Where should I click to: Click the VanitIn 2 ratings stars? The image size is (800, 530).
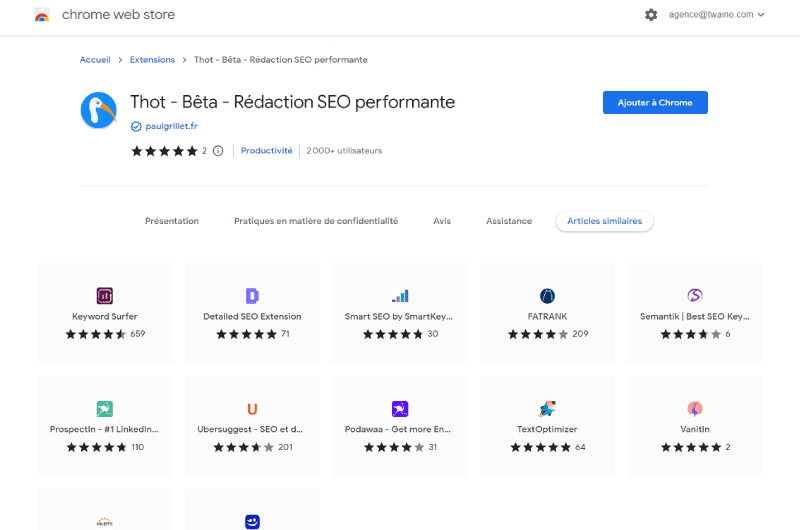(691, 447)
